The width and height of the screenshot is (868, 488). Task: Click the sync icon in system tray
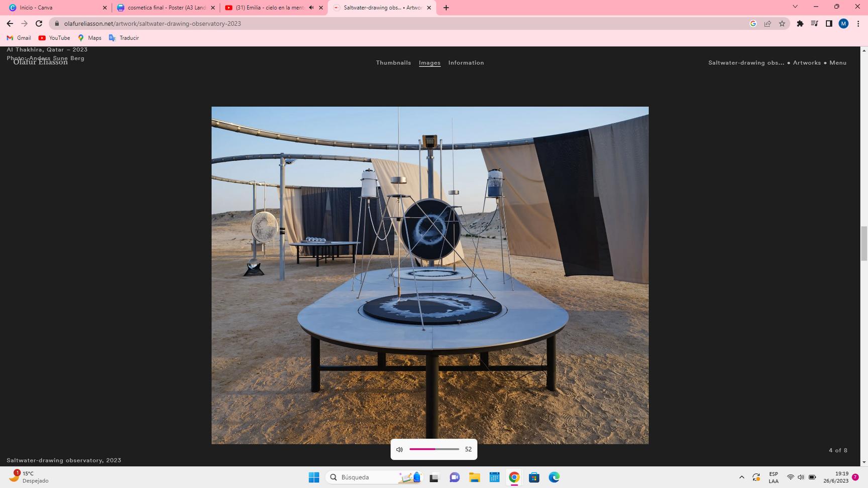[x=756, y=477]
